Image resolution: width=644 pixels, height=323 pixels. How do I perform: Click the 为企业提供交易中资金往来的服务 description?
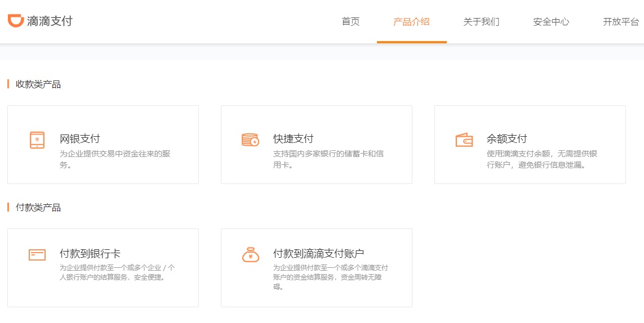coord(115,160)
